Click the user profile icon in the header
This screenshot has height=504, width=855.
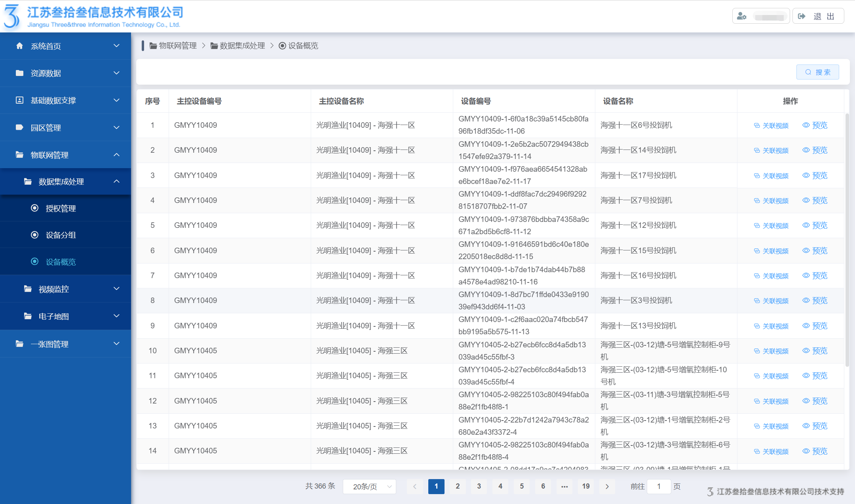741,16
